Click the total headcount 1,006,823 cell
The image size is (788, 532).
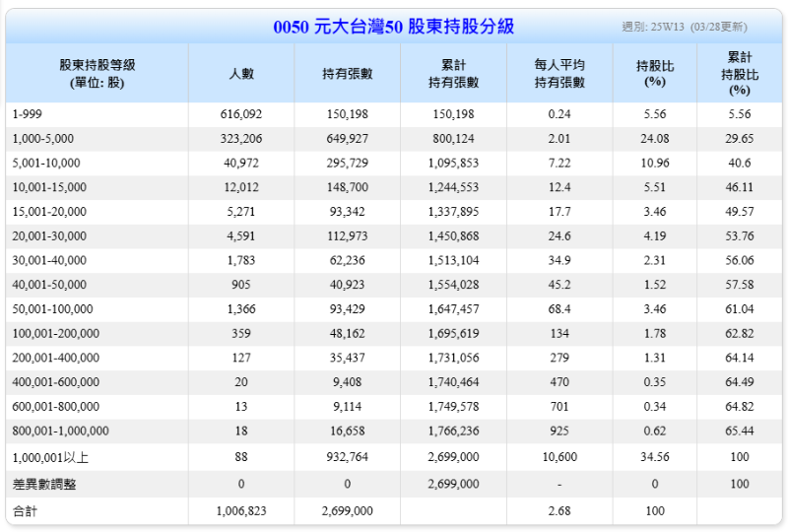pos(240,510)
